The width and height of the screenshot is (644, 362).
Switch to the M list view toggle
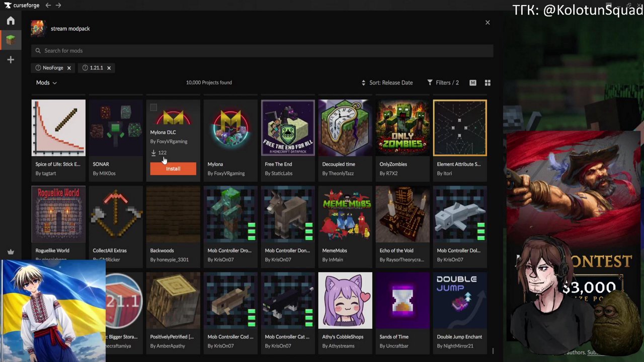pyautogui.click(x=473, y=82)
